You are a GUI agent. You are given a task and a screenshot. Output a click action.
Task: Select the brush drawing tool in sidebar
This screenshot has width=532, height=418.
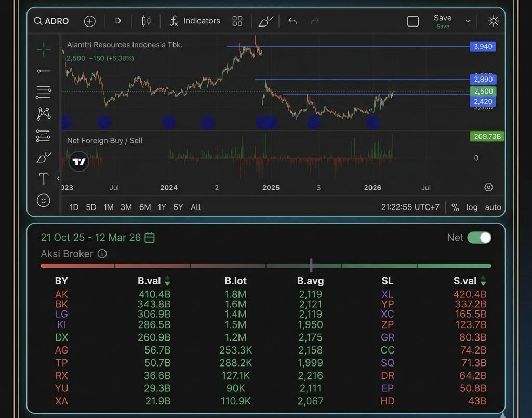tap(44, 157)
